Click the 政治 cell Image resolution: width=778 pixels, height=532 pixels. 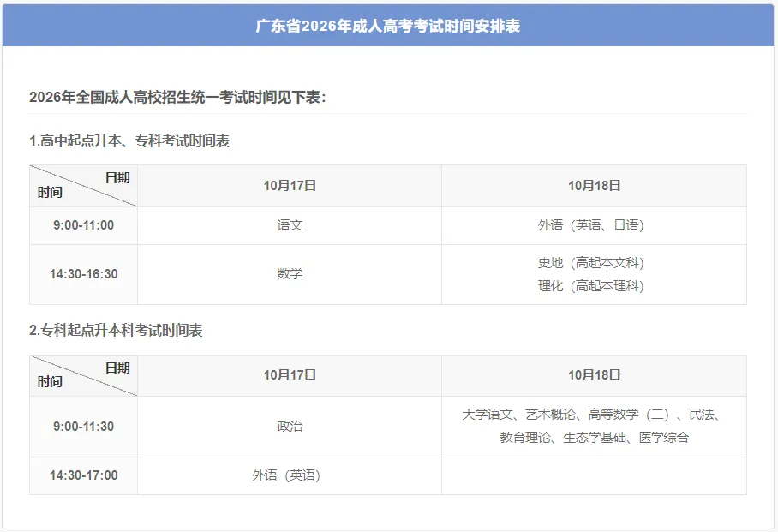[290, 427]
